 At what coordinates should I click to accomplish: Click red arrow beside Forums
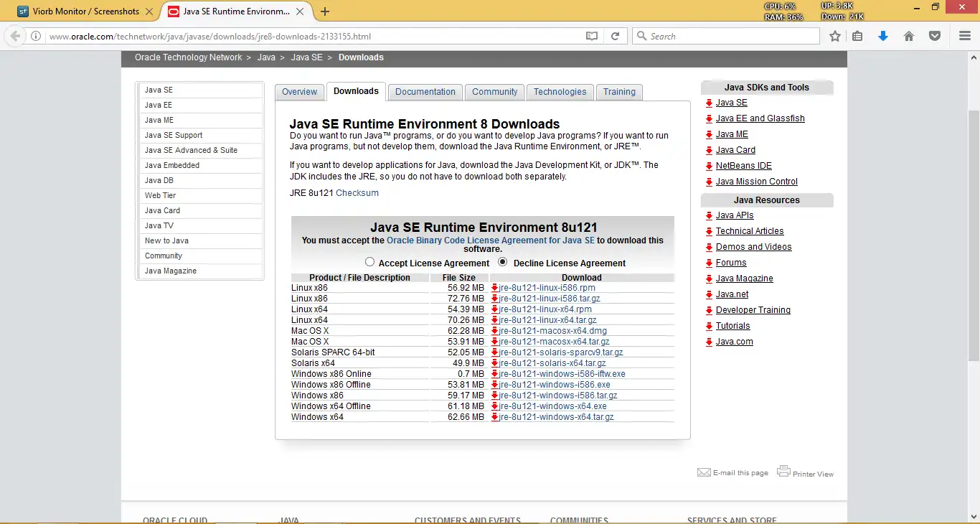click(x=709, y=263)
